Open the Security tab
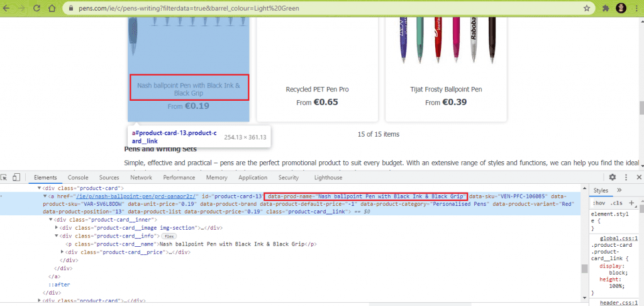Viewport: 644px width, 306px height. 288,178
